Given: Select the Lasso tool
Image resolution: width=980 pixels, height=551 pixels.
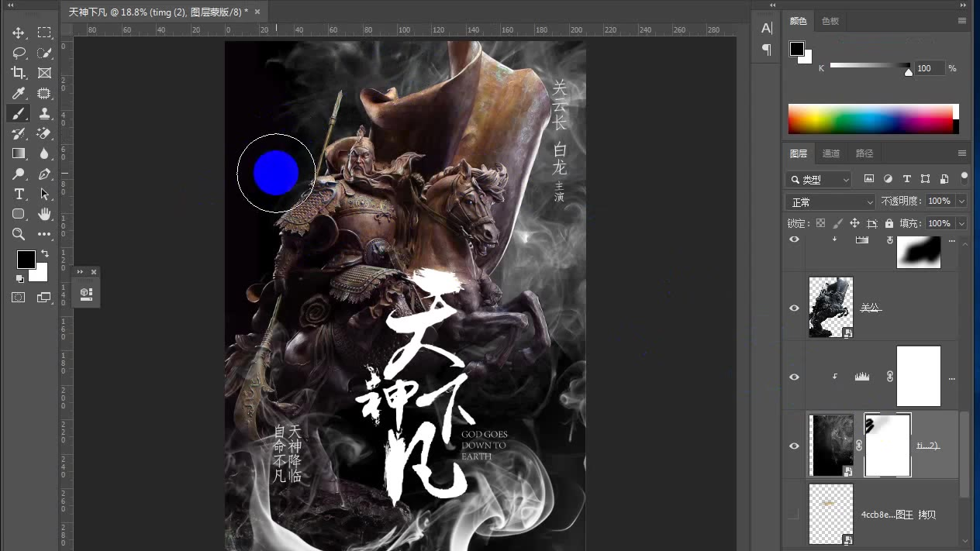Looking at the screenshot, I should [x=19, y=53].
